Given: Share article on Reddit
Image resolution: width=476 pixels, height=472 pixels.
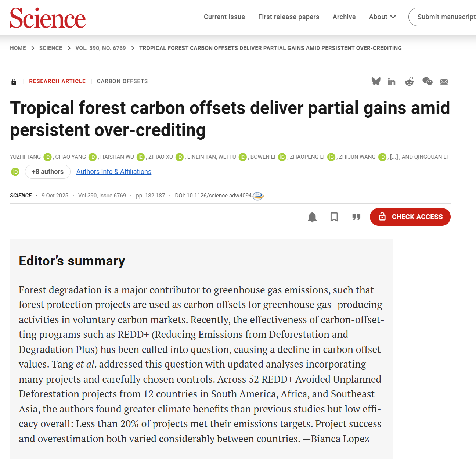Looking at the screenshot, I should (x=409, y=82).
